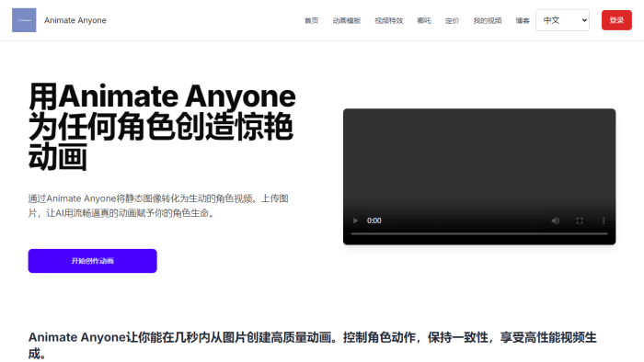Go to the 首页 nav item
Image resolution: width=644 pixels, height=362 pixels.
pos(311,20)
